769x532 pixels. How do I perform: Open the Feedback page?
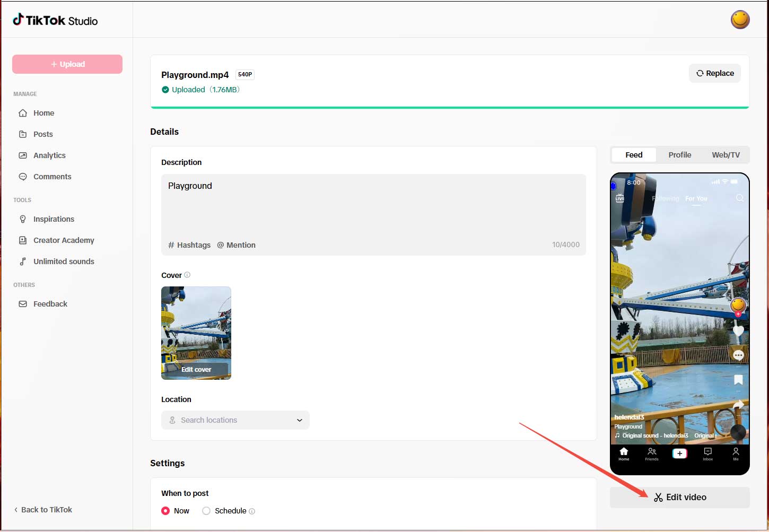50,303
